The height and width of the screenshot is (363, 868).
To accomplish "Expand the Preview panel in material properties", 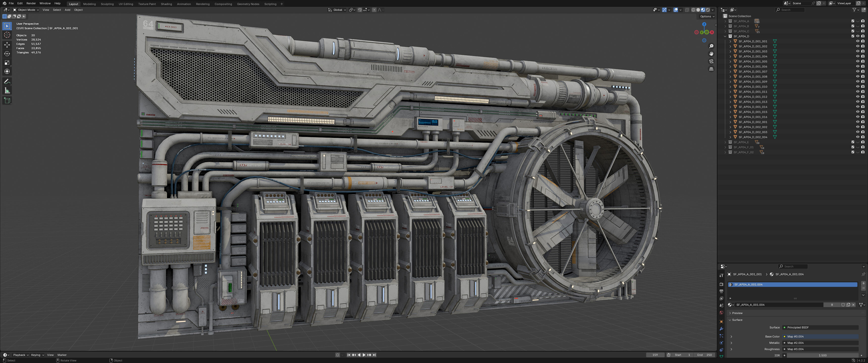I will tap(737, 313).
